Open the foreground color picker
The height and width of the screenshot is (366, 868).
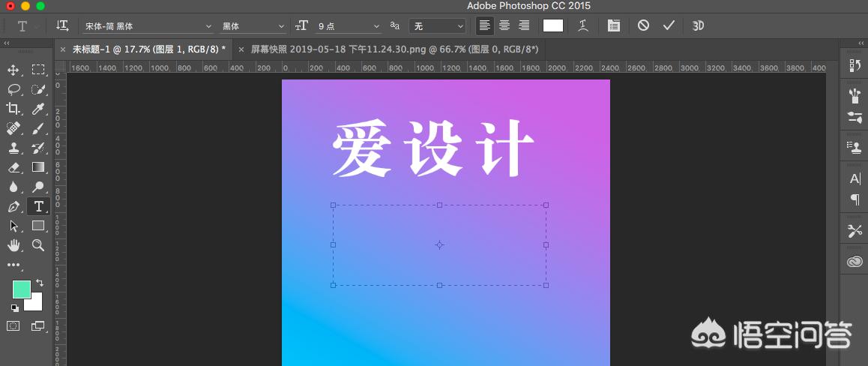tap(22, 289)
